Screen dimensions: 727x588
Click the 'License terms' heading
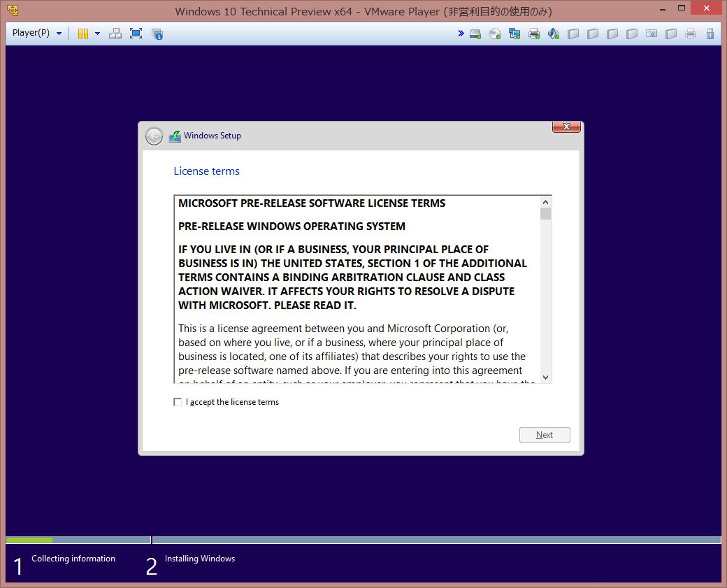point(206,171)
